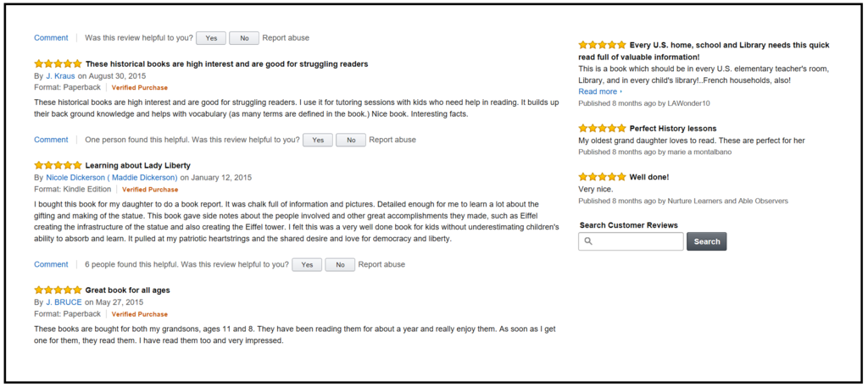Click the magnifier icon in review search box
The image size is (868, 387).
(588, 241)
